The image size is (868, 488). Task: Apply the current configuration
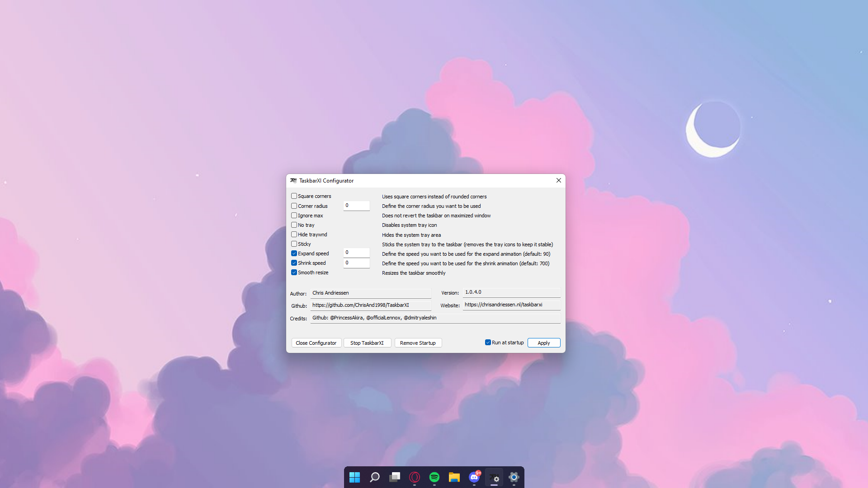(x=543, y=343)
